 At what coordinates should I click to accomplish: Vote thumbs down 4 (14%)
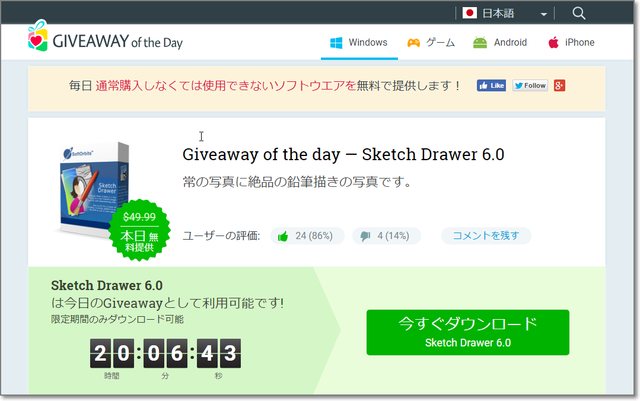point(387,236)
